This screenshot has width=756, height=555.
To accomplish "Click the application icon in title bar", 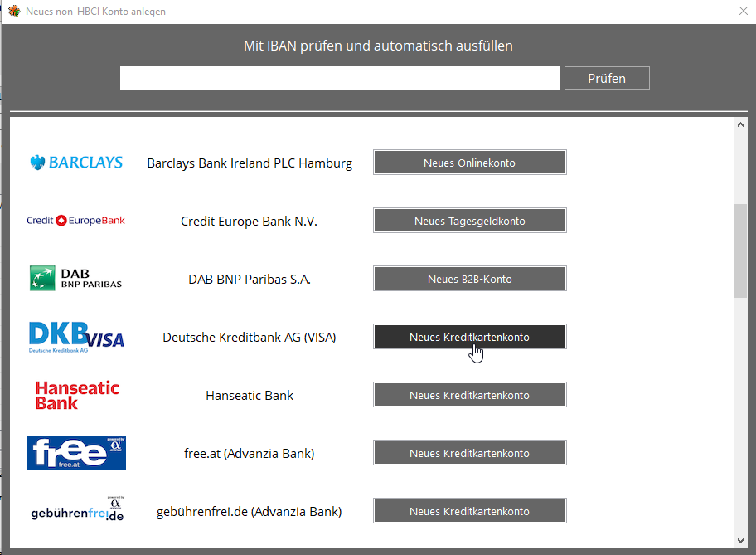I will point(14,11).
